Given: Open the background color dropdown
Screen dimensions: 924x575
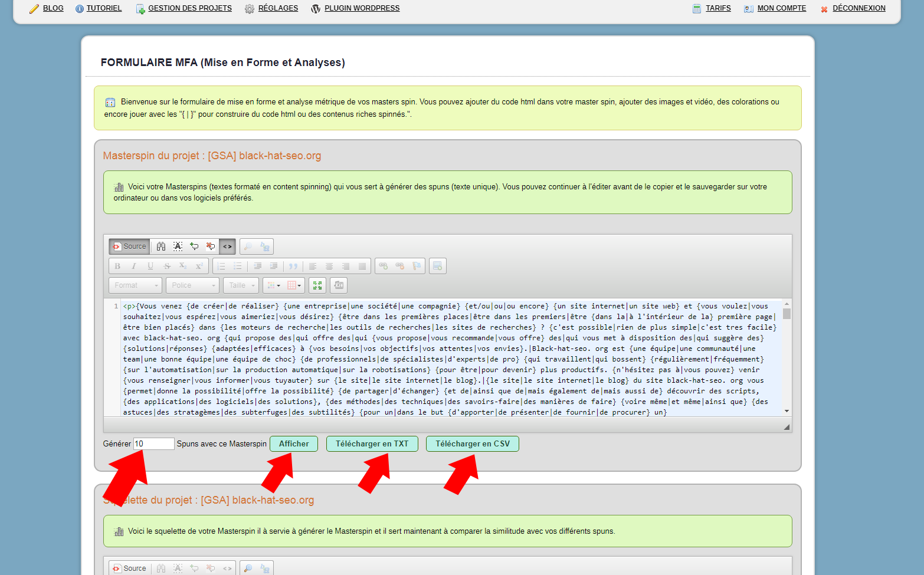Looking at the screenshot, I should click(294, 285).
